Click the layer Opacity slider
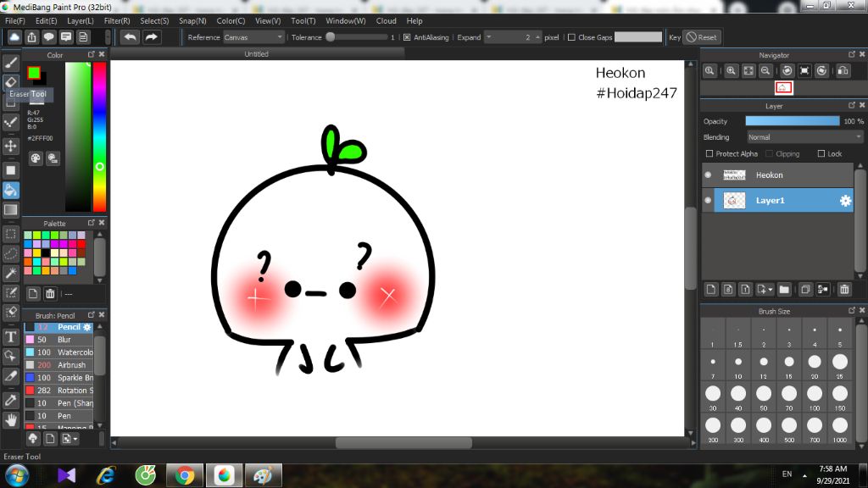This screenshot has height=488, width=868. click(793, 121)
